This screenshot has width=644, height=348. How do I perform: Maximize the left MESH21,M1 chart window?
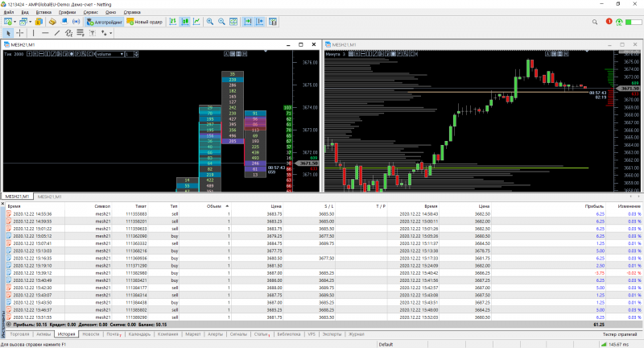click(x=300, y=44)
